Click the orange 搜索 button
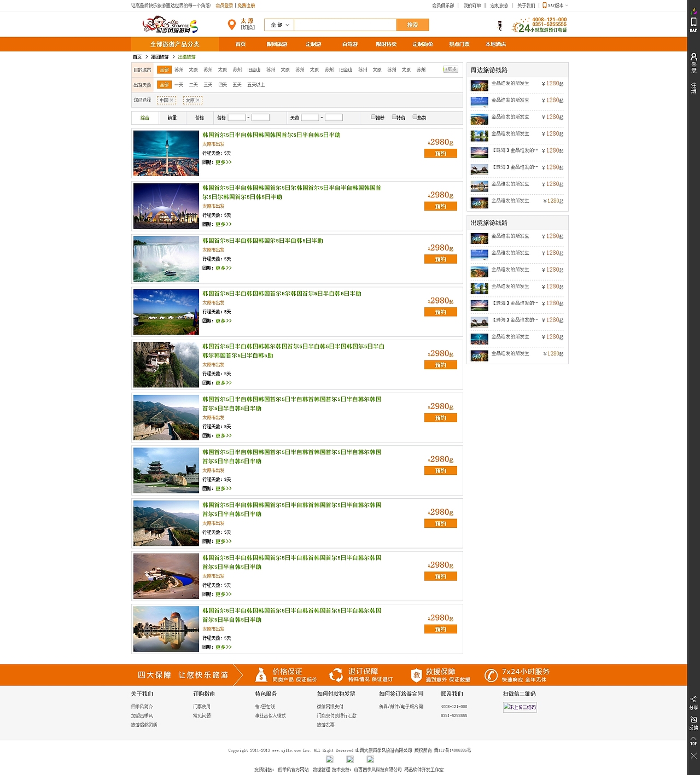Image resolution: width=700 pixels, height=775 pixels. (x=412, y=25)
